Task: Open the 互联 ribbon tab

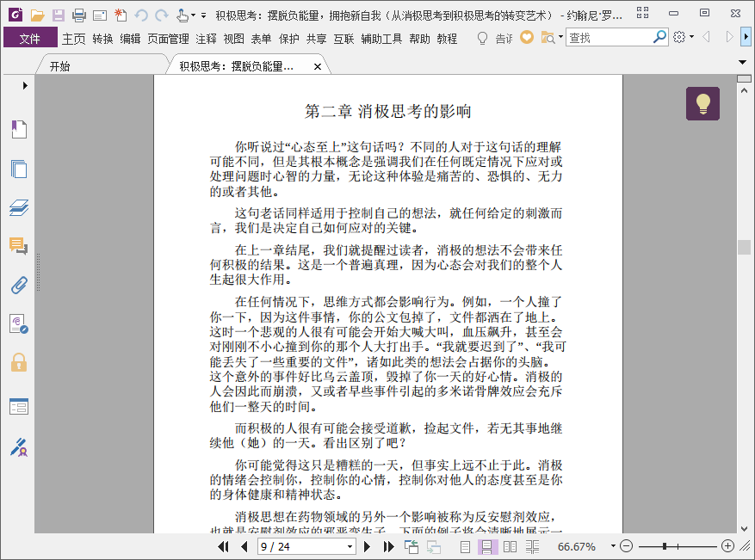Action: (343, 39)
